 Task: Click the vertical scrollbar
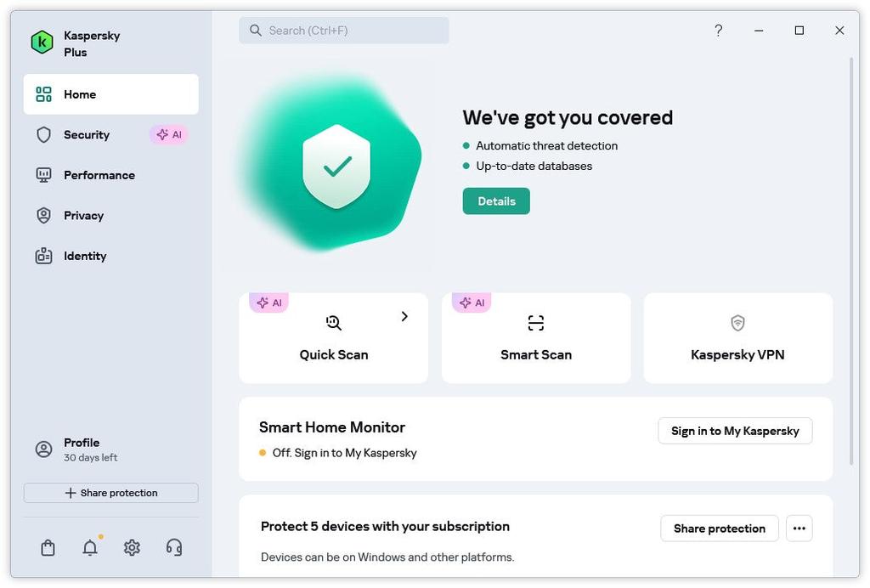(x=851, y=261)
